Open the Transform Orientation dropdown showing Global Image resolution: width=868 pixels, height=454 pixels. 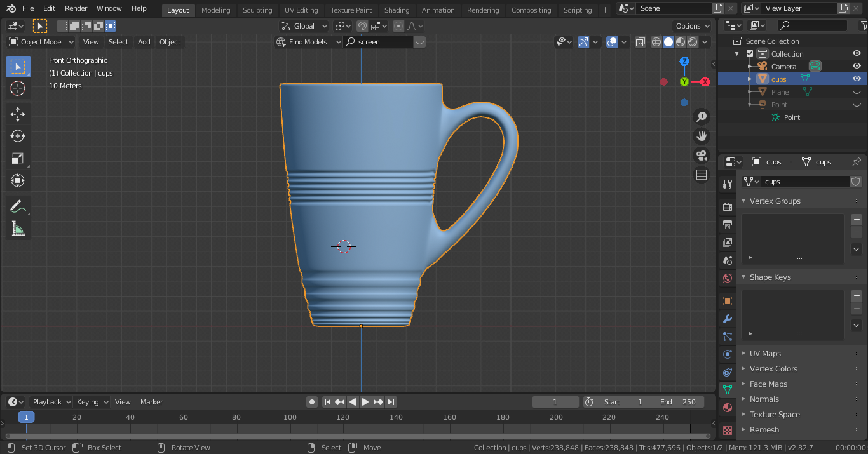tap(304, 25)
